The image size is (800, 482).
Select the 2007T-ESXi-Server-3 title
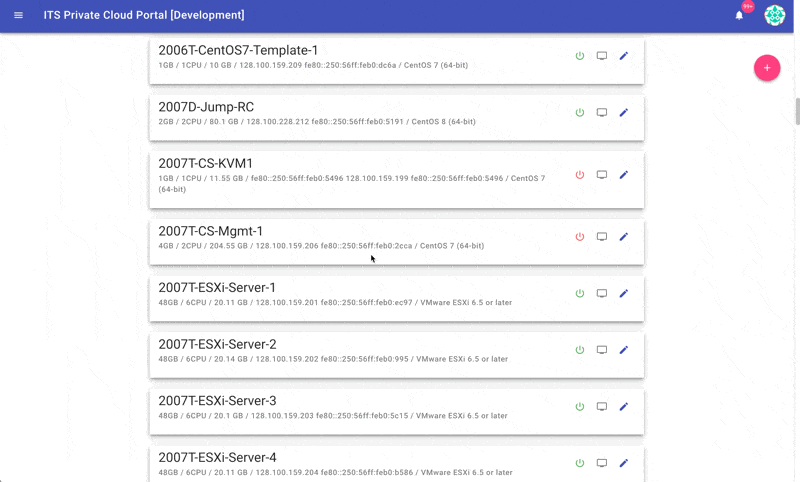pos(217,401)
